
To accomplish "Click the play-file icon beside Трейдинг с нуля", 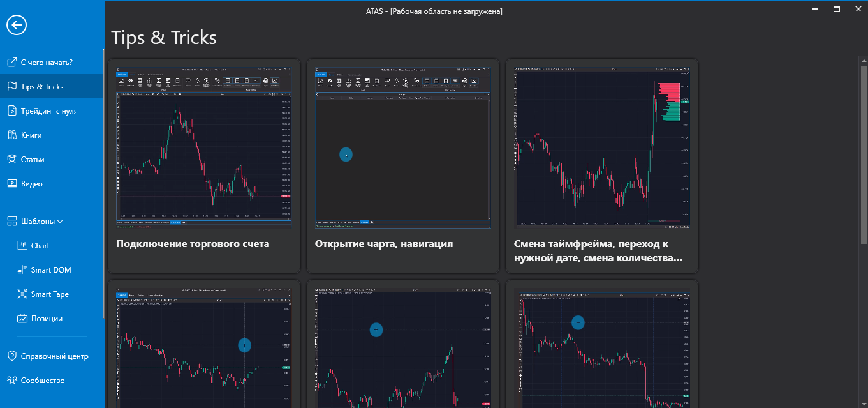I will click(x=11, y=110).
